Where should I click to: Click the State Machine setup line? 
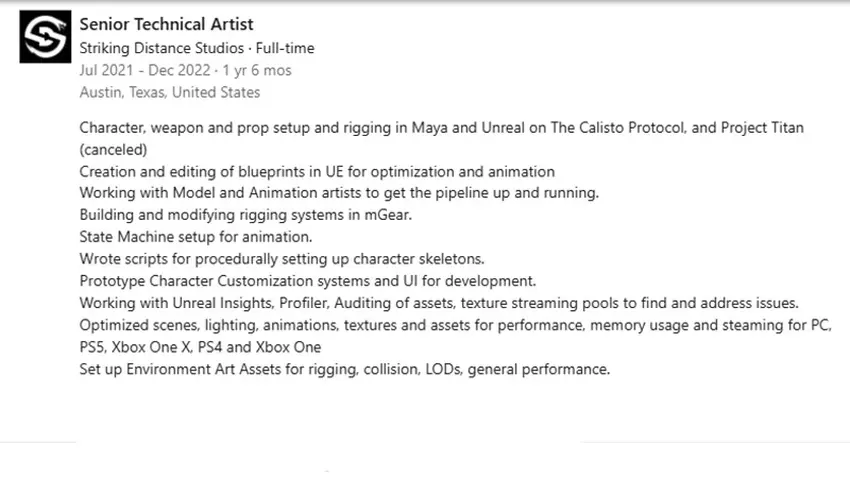pos(195,237)
